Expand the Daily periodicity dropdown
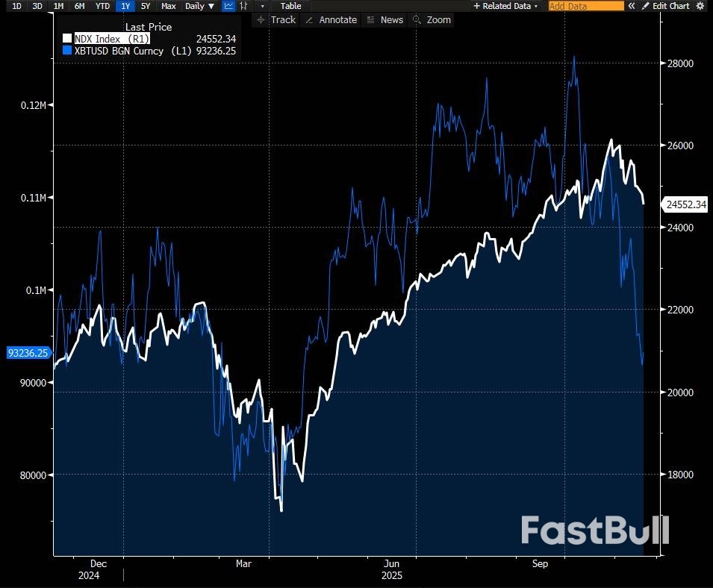Screen dimensions: 713x588 [x=200, y=6]
